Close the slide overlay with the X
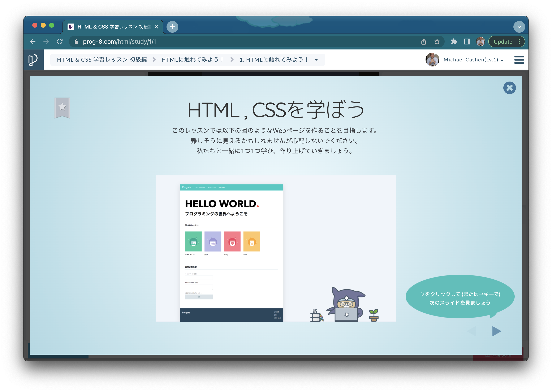The image size is (552, 392). 509,88
